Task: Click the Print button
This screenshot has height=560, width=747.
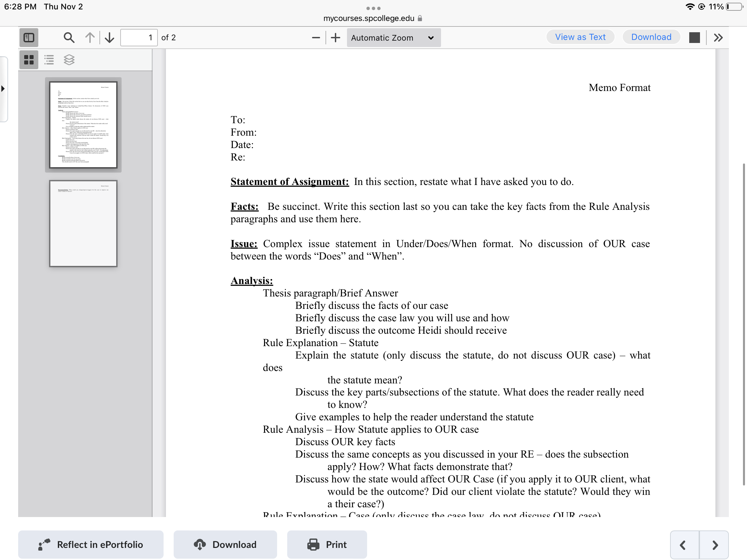Action: [326, 544]
